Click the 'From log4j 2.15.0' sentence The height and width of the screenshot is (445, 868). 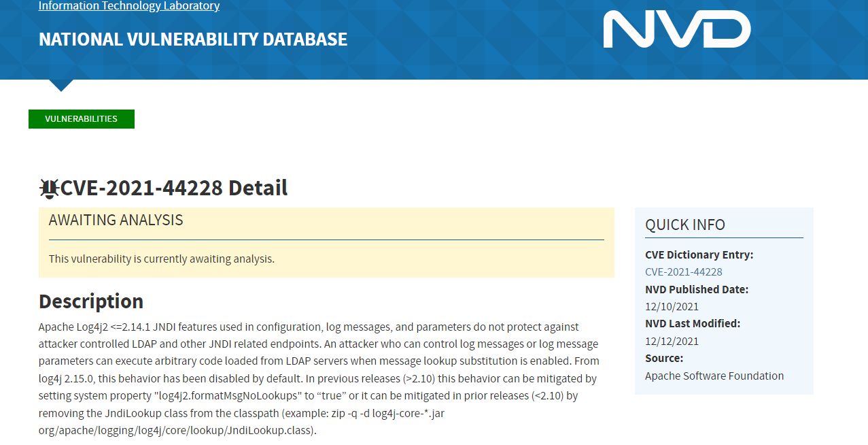pyautogui.click(x=319, y=369)
